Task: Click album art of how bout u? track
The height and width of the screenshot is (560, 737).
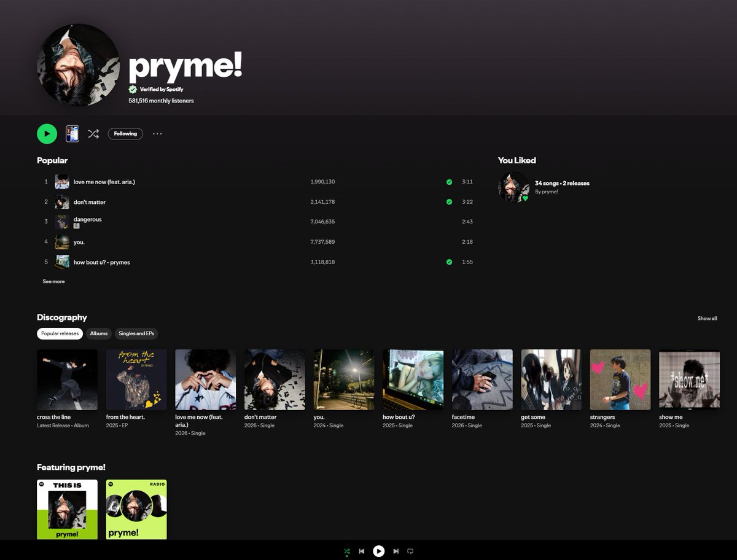Action: (62, 262)
